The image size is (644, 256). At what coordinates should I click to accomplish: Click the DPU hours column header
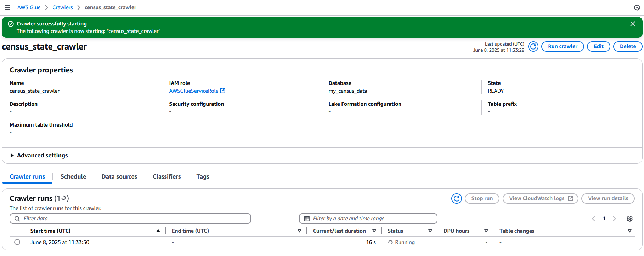tap(457, 231)
